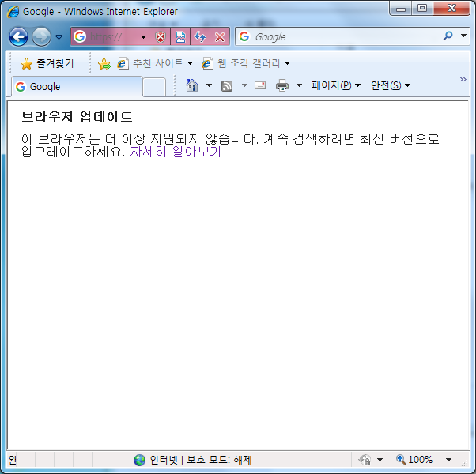
Task: Open the 즐겨찾기 favorites panel
Action: point(47,63)
